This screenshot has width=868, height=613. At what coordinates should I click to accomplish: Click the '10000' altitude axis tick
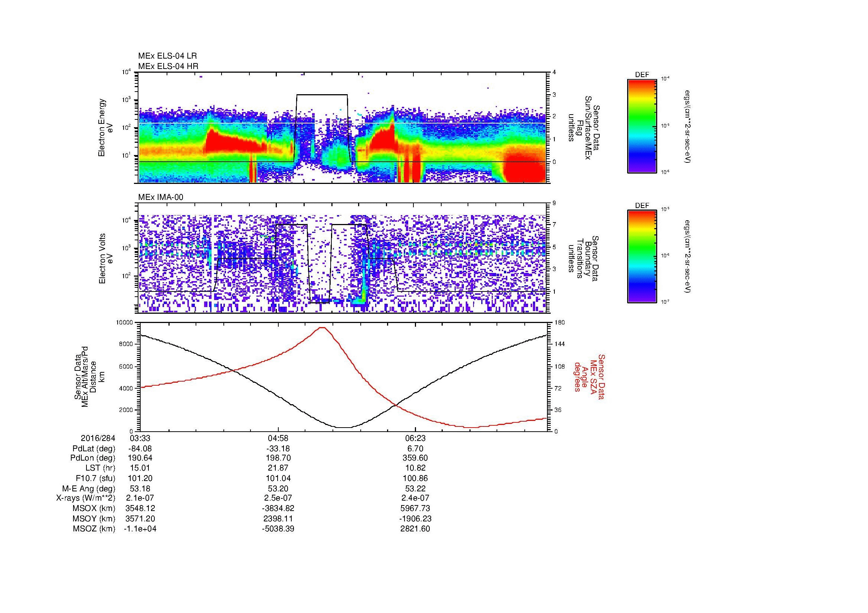point(125,323)
